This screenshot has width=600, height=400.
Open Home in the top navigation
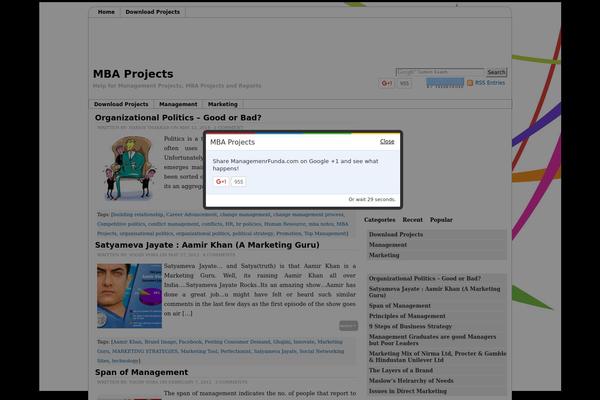(106, 12)
